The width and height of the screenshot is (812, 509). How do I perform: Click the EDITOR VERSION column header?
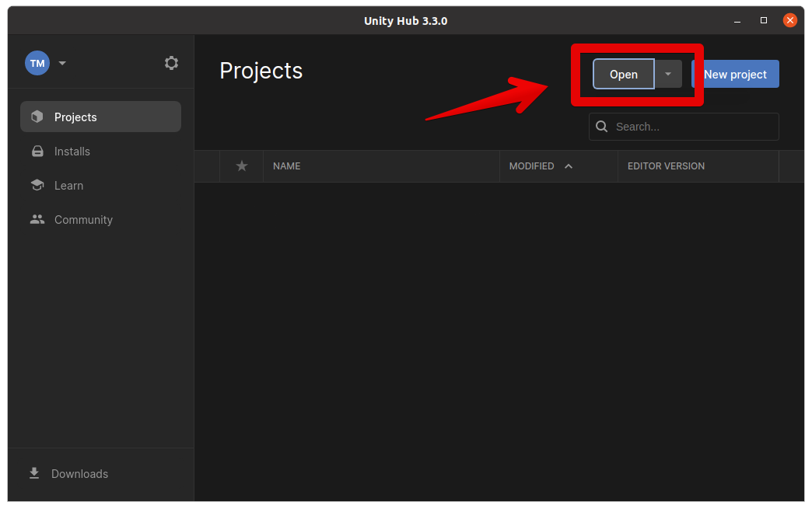[x=698, y=166]
